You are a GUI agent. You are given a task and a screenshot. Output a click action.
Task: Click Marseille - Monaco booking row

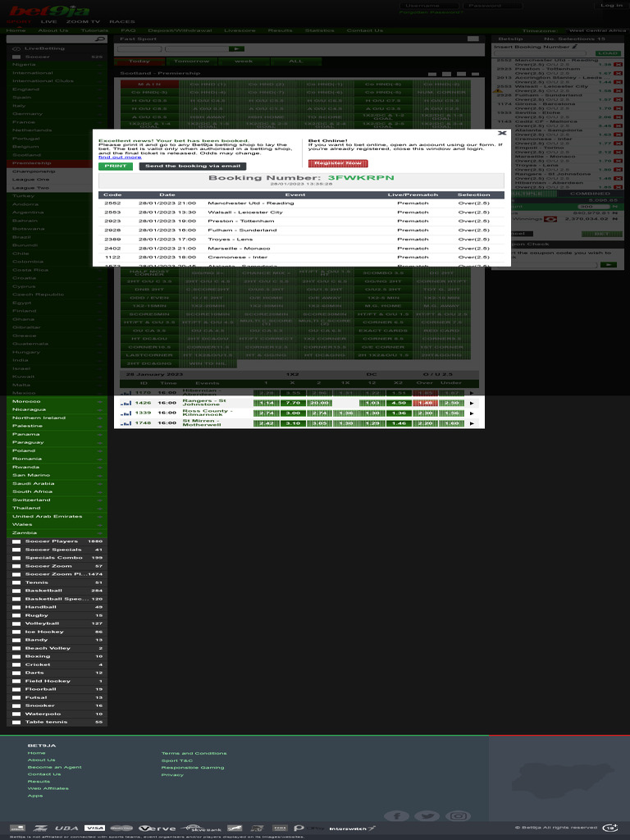tap(301, 249)
